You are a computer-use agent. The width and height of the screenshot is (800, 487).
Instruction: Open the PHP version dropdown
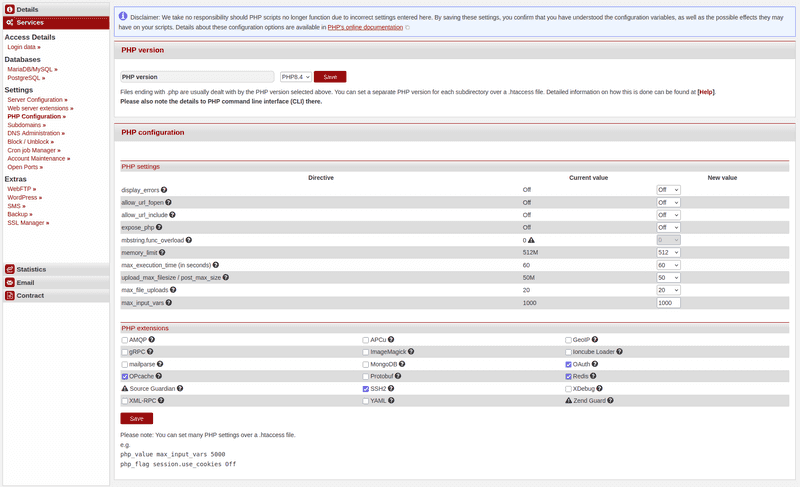click(x=295, y=77)
